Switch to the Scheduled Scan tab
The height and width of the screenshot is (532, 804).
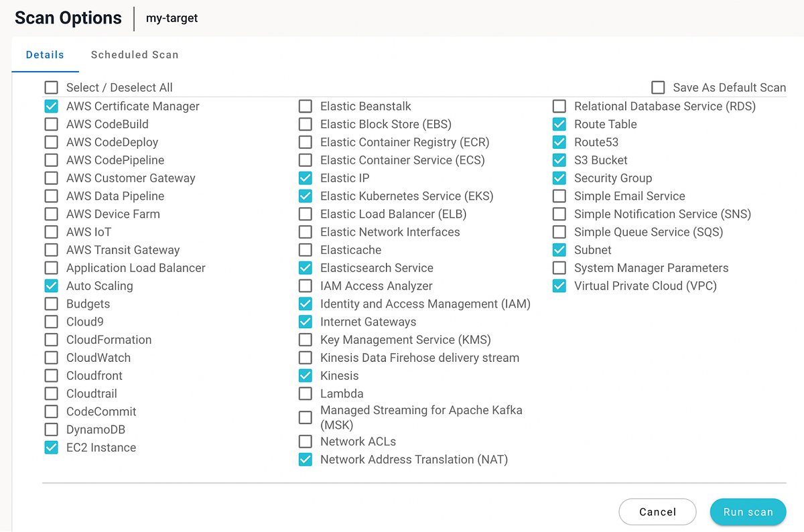click(x=134, y=54)
